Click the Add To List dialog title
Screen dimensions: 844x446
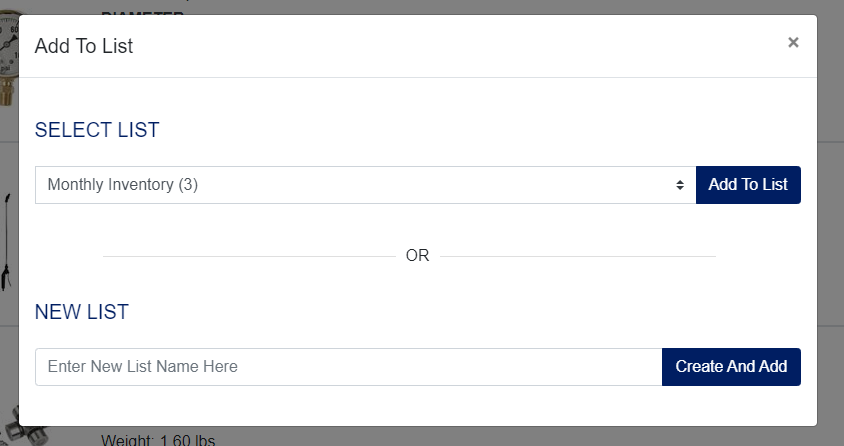coord(84,46)
